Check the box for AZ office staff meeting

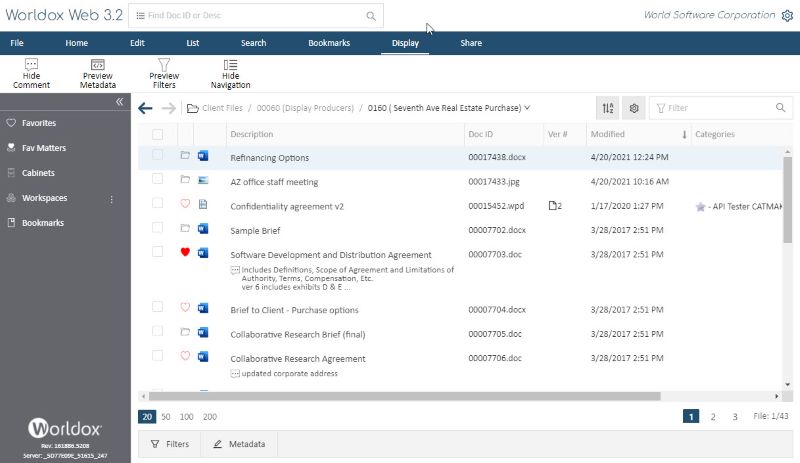tap(158, 179)
